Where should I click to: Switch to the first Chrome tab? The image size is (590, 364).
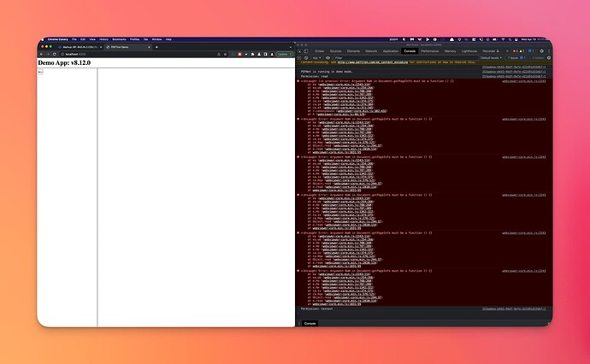pos(80,47)
